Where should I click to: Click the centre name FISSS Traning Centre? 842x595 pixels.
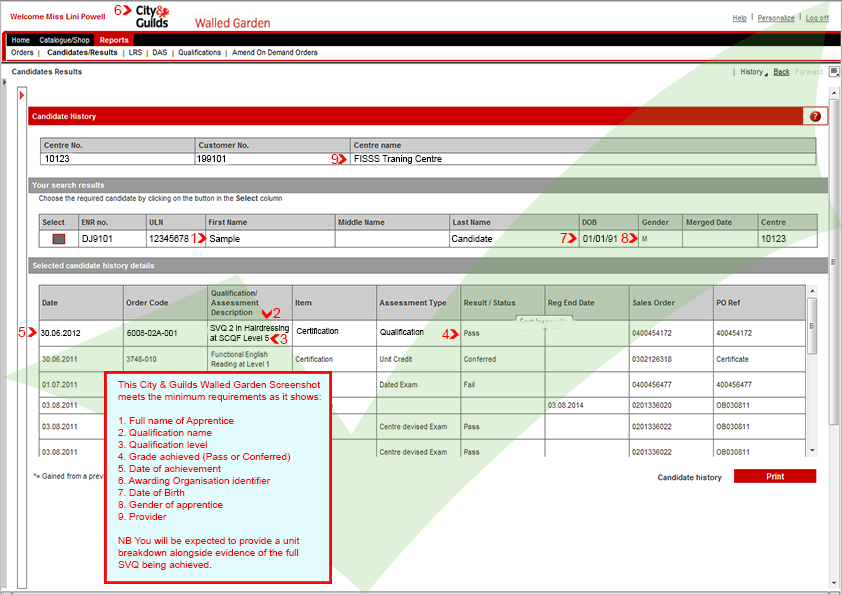coord(398,159)
